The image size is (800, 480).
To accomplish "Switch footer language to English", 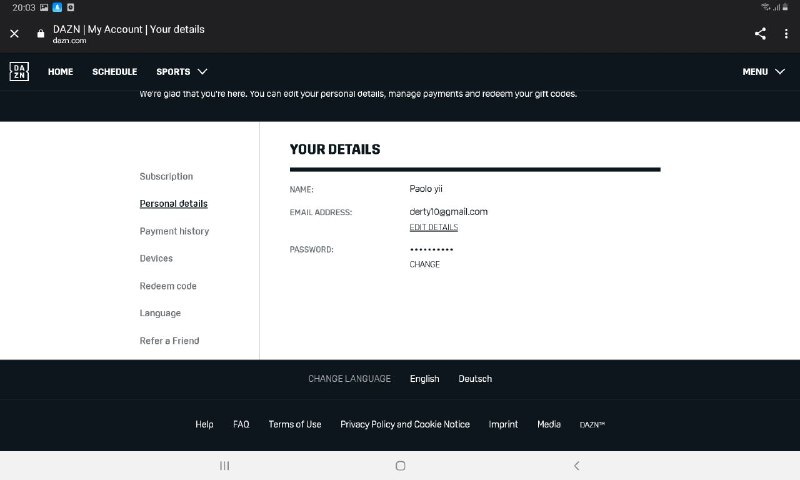I will [424, 379].
